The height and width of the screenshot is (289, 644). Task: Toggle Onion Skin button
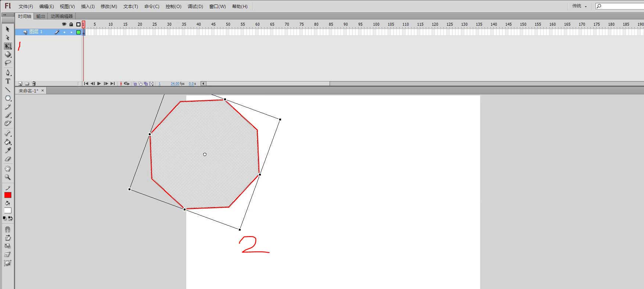coord(135,84)
